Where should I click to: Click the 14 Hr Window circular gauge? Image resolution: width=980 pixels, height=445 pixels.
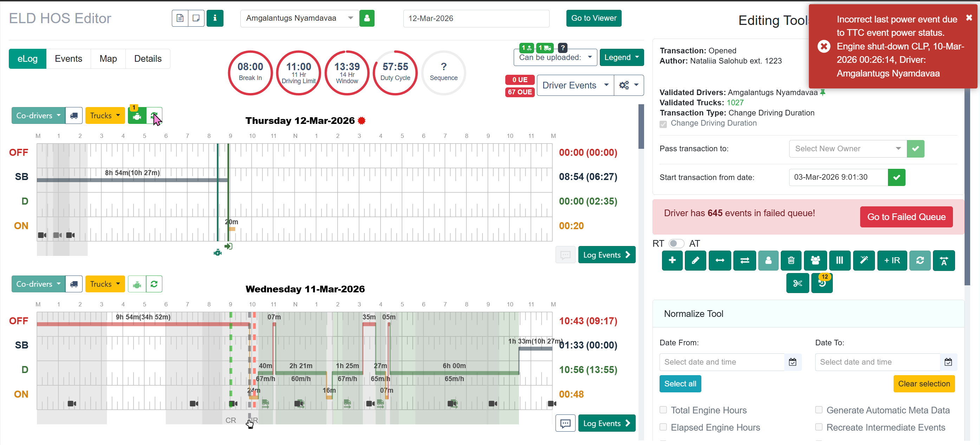point(346,73)
